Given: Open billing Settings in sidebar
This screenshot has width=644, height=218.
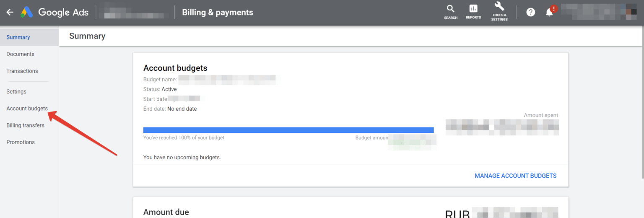Looking at the screenshot, I should click(x=16, y=91).
